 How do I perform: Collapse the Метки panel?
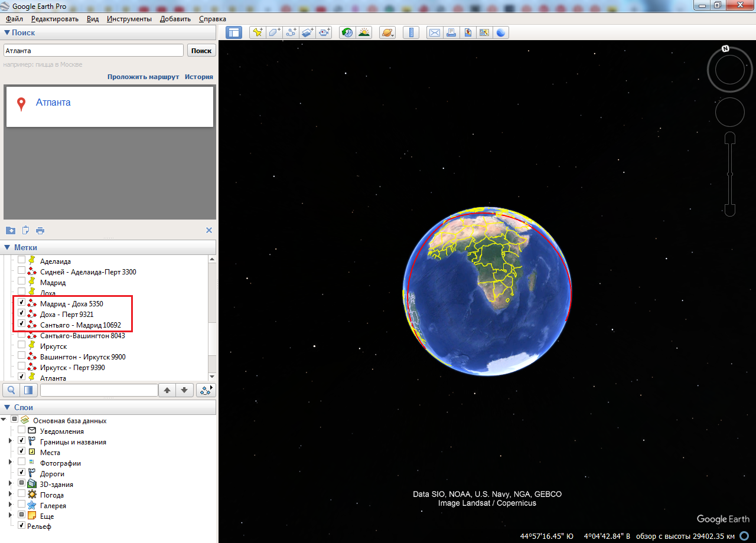[x=7, y=247]
